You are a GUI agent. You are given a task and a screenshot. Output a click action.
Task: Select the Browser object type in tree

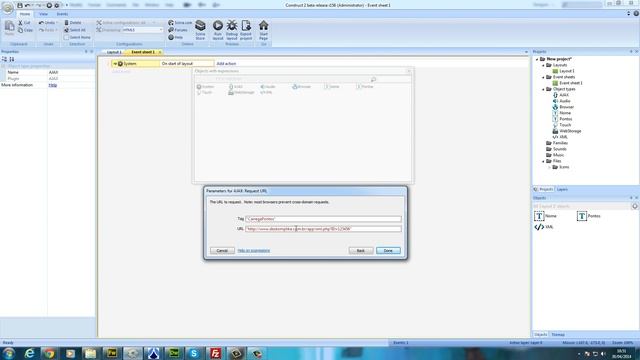pyautogui.click(x=563, y=107)
